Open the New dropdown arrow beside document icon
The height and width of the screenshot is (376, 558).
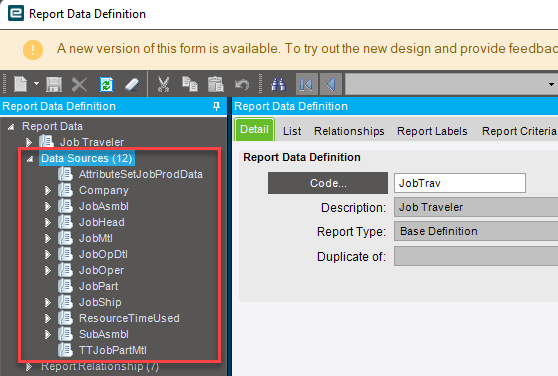tap(36, 84)
